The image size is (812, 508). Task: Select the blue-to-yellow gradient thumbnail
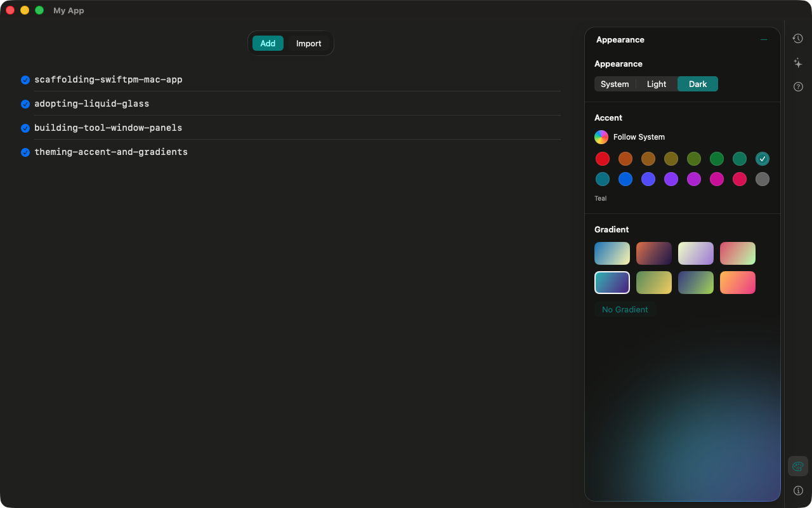[x=612, y=253]
